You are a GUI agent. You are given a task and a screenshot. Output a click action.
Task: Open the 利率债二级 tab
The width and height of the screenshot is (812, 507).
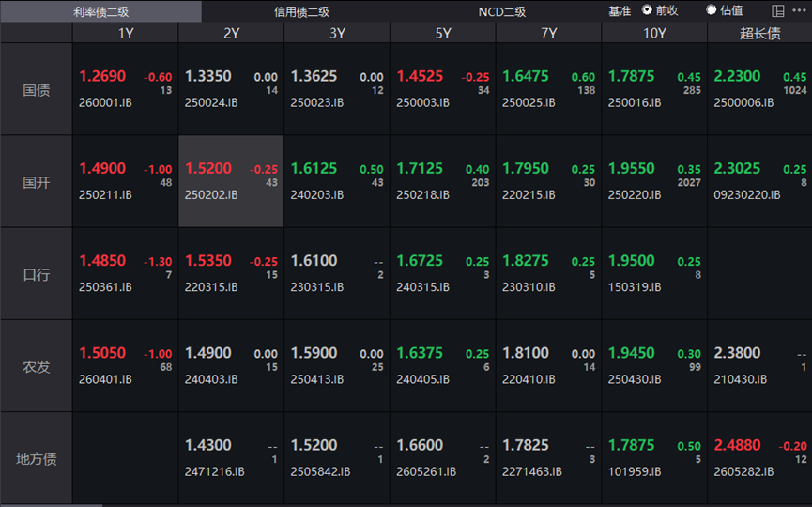(100, 11)
